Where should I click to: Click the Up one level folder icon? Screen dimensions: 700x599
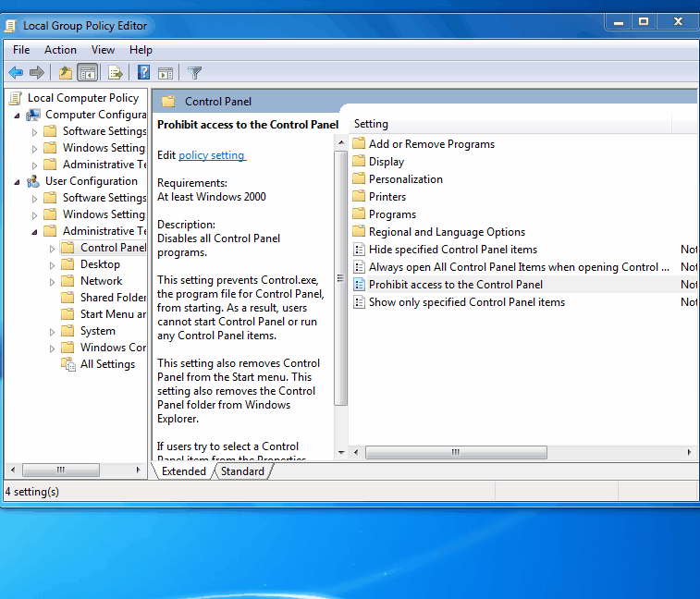65,72
